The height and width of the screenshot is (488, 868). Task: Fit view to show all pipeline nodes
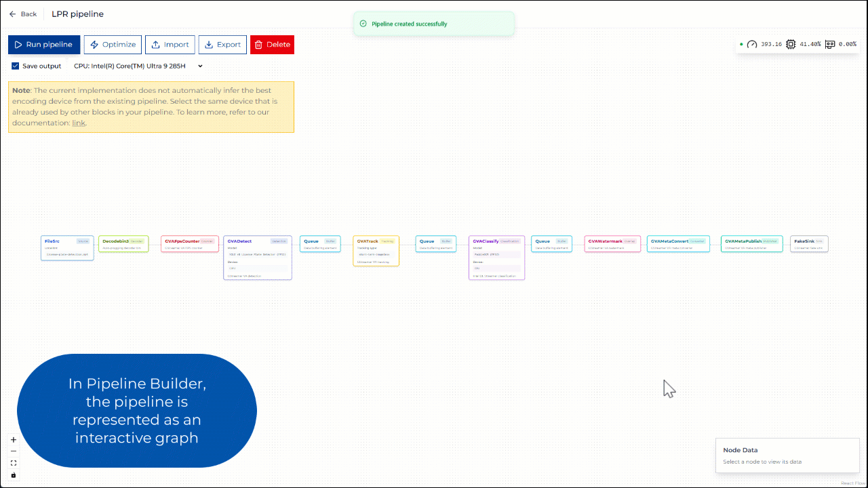click(13, 463)
